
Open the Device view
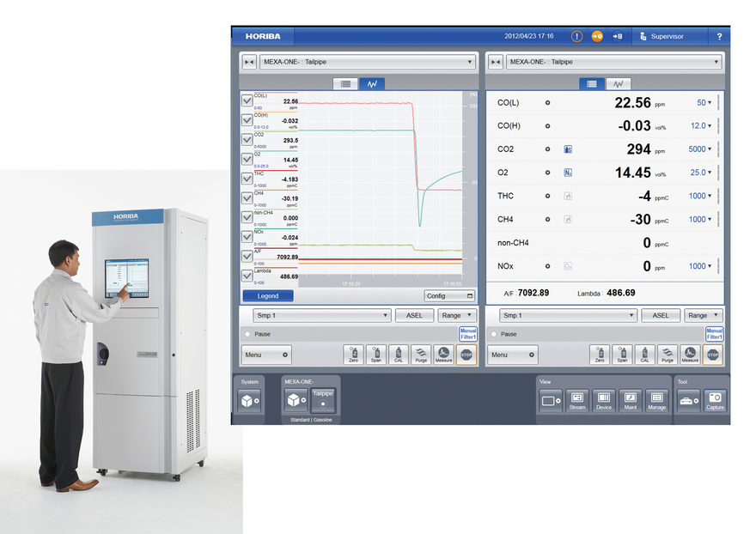click(x=604, y=400)
